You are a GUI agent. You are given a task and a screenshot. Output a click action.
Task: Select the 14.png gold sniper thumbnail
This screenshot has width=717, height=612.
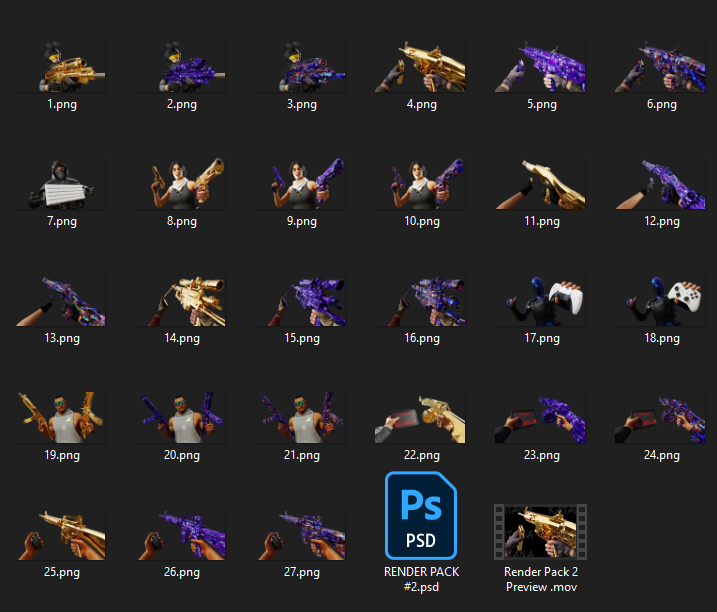tap(181, 301)
